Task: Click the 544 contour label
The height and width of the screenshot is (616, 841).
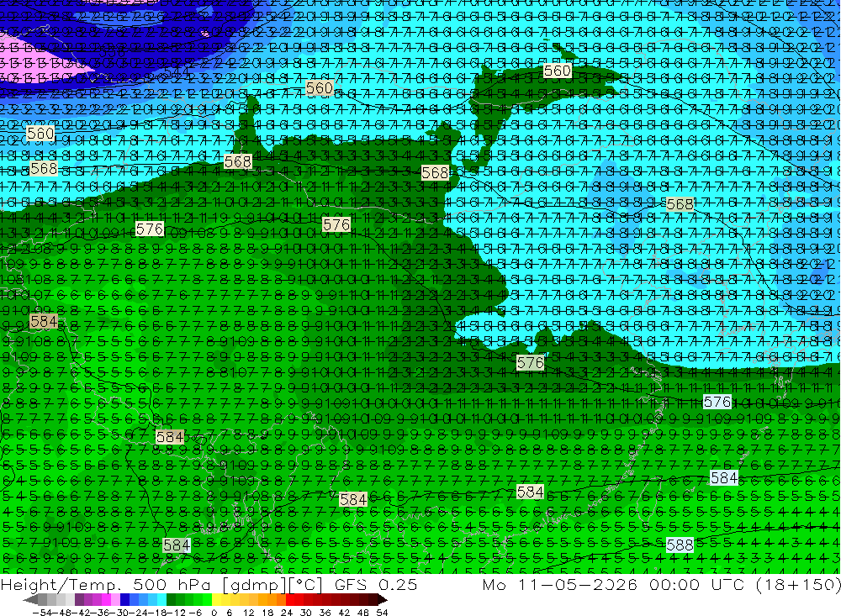Action: [x=177, y=71]
